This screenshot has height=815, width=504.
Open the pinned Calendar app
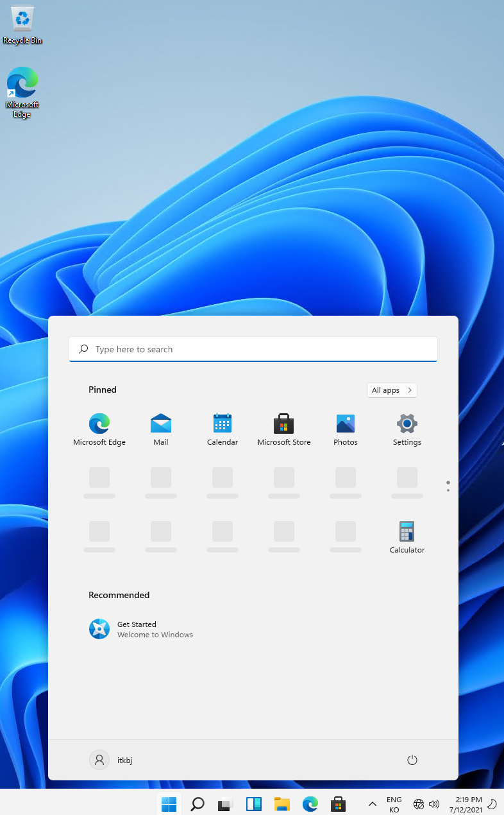(x=223, y=429)
